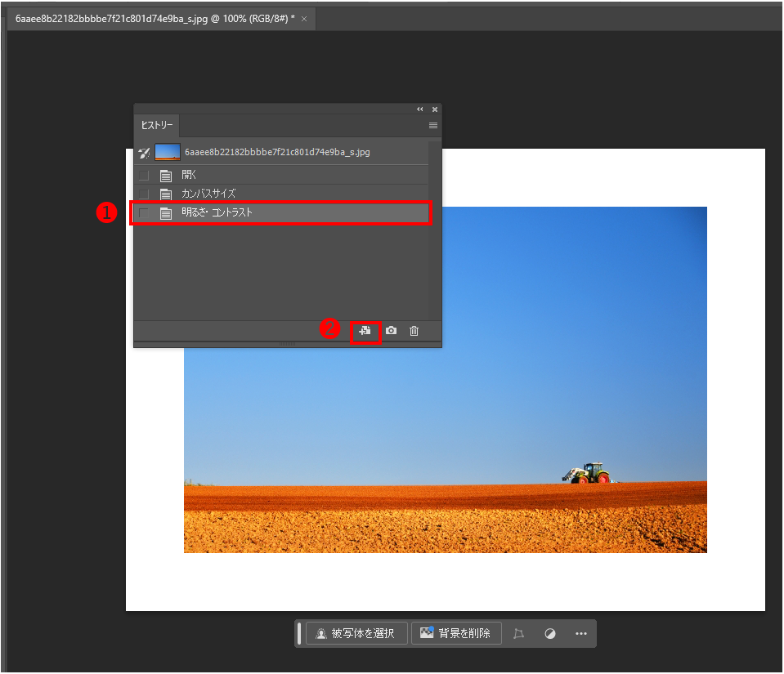The height and width of the screenshot is (674, 784).
Task: Close the 6aaee8b...jpg document tab
Action: click(304, 18)
